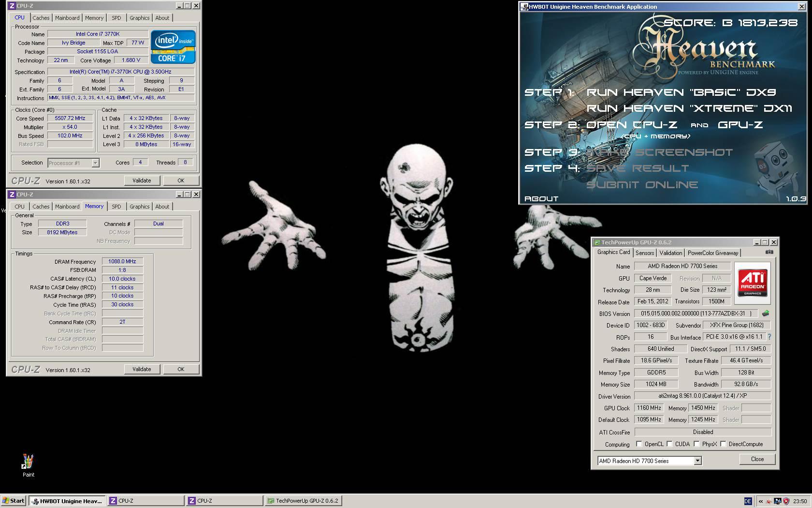Click the taskbar clock showing 23:50
Image resolution: width=812 pixels, height=508 pixels.
(x=800, y=501)
